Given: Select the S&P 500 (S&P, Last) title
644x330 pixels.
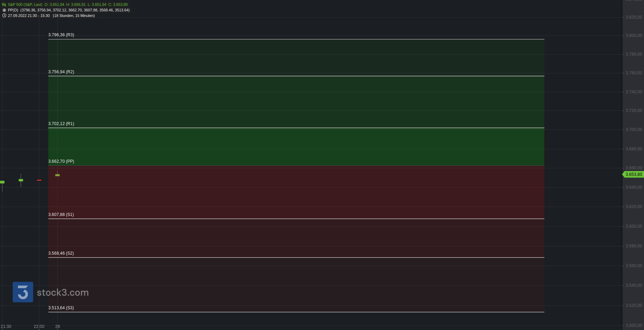Looking at the screenshot, I should coord(25,4).
